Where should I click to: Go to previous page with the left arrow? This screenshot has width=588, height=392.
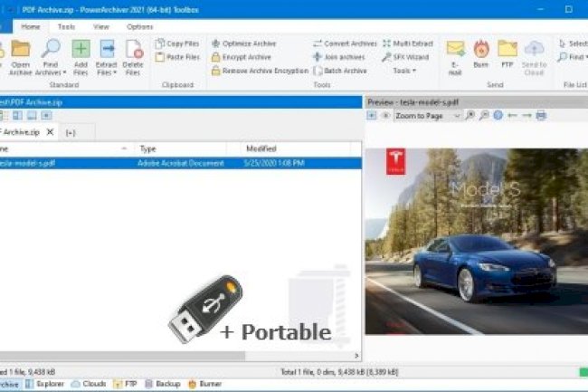pyautogui.click(x=512, y=116)
